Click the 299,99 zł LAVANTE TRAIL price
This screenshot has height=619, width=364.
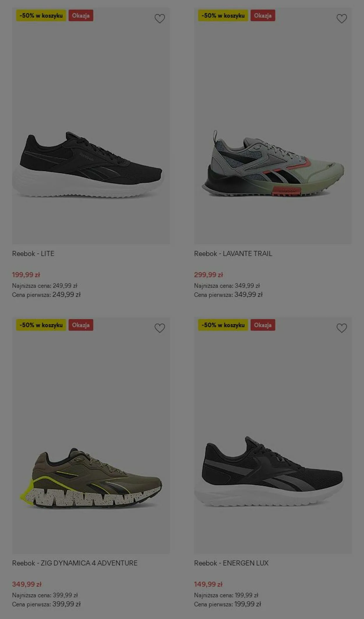click(x=208, y=275)
